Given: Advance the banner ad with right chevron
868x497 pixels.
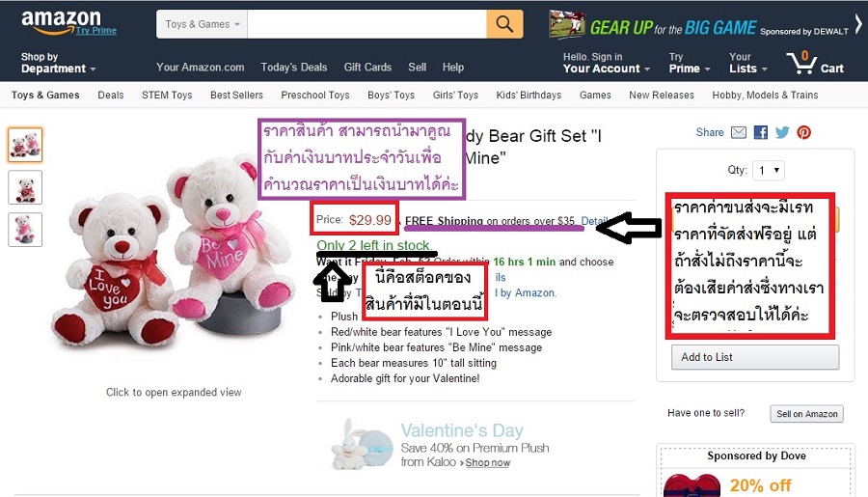Looking at the screenshot, I should coord(858,24).
